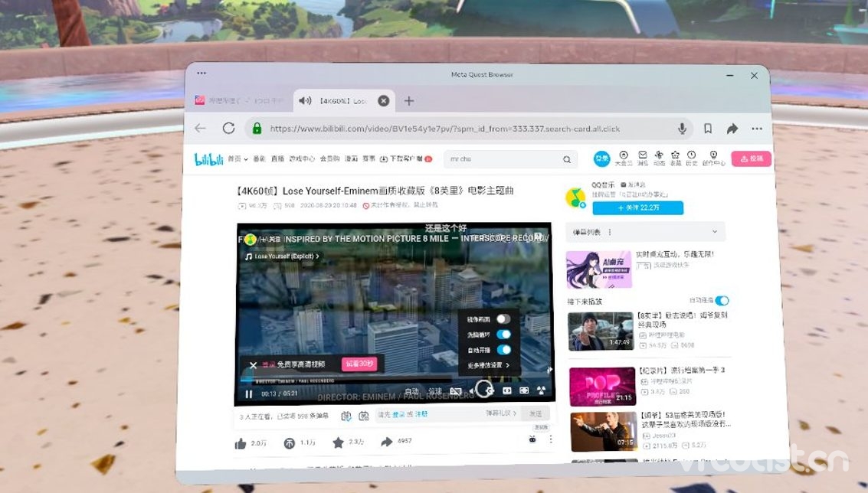This screenshot has width=868, height=493.
Task: Dismiss the HD video login prompt
Action: pos(253,365)
